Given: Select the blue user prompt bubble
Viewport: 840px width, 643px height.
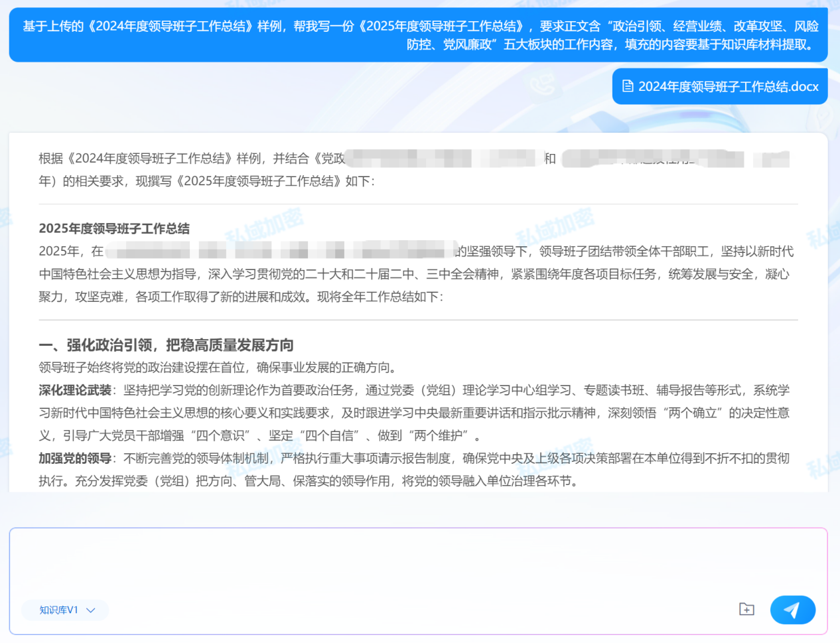Looking at the screenshot, I should [420, 35].
